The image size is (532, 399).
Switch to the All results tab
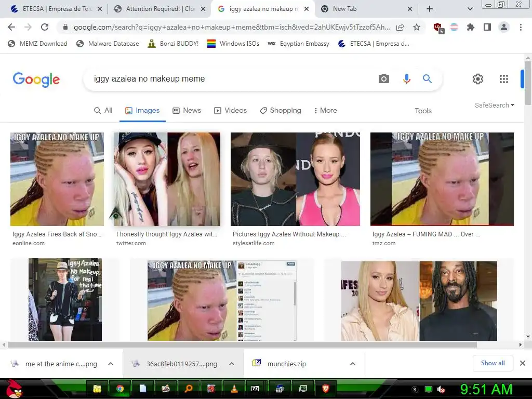[103, 111]
